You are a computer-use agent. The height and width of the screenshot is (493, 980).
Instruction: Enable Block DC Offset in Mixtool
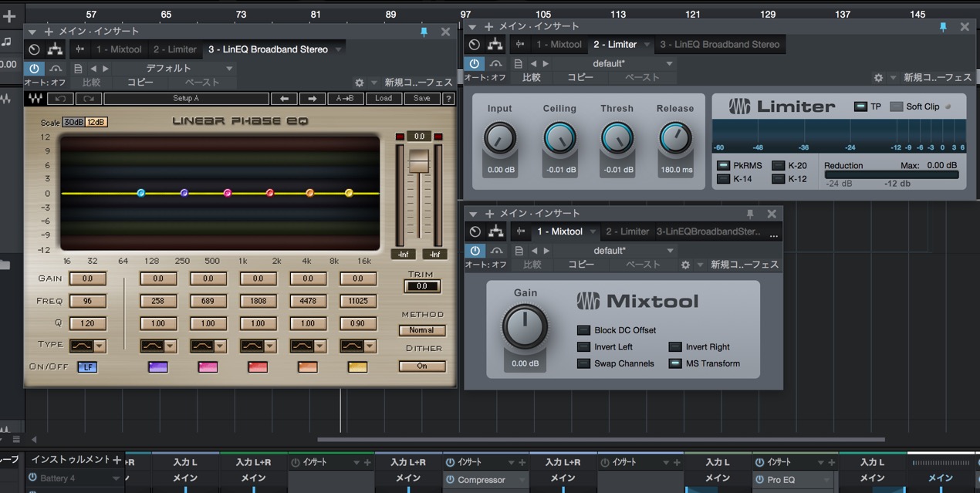(x=583, y=330)
